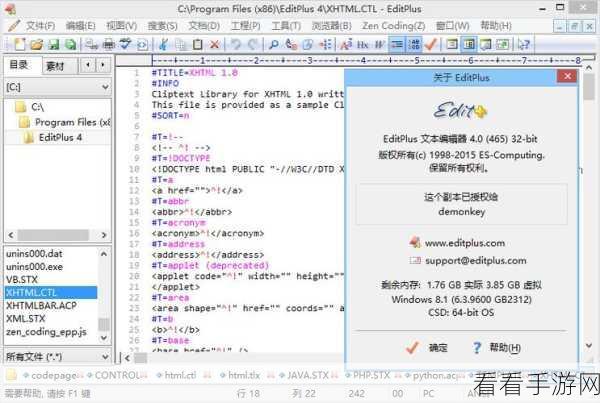Toggle the Output window toolbar button
This screenshot has width=600, height=403.
(x=486, y=44)
